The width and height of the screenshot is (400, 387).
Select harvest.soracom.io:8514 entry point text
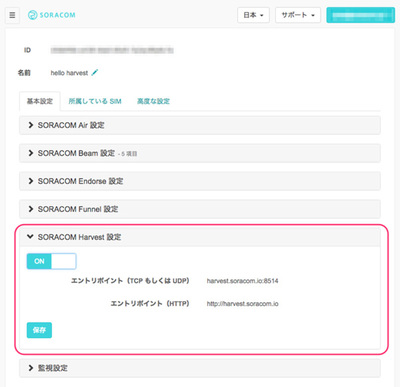pyautogui.click(x=242, y=281)
